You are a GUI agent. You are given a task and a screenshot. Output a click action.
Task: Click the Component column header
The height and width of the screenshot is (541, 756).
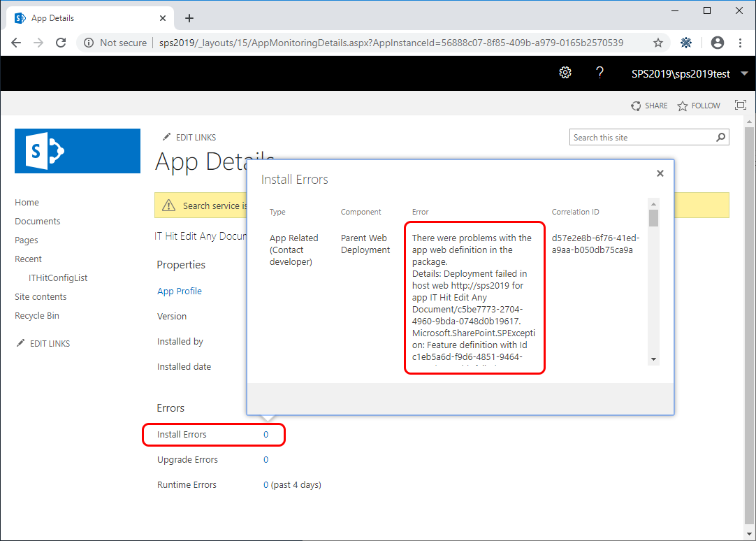click(361, 212)
